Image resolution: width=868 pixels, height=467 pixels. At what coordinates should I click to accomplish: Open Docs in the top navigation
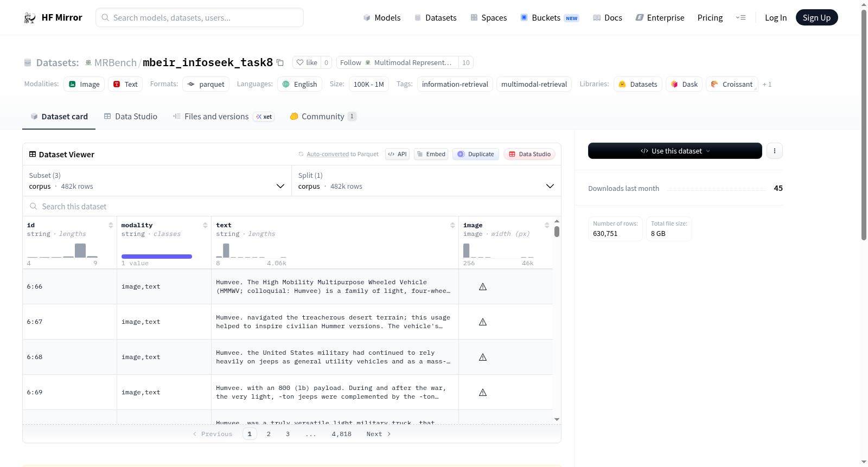click(x=608, y=18)
